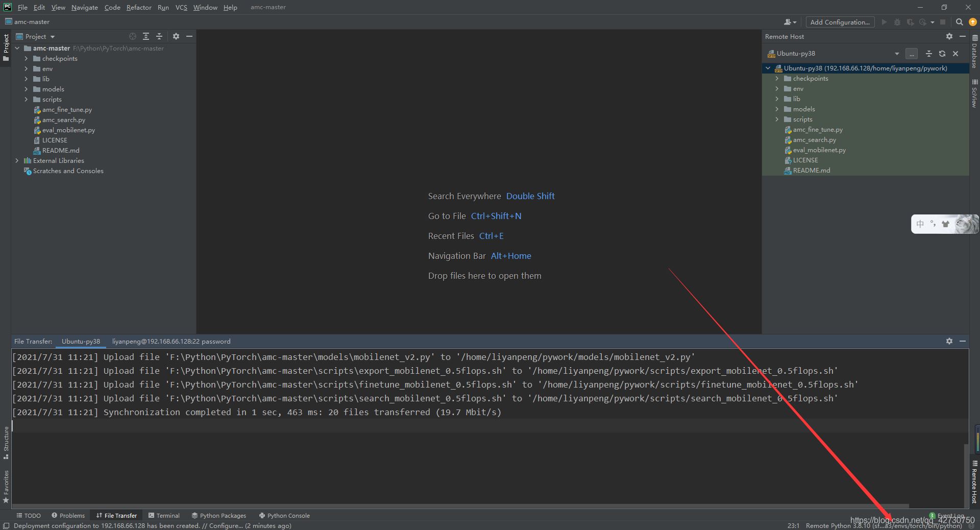The image size is (980, 530).
Task: Toggle the Structure tool window sidebar button
Action: tap(6, 442)
